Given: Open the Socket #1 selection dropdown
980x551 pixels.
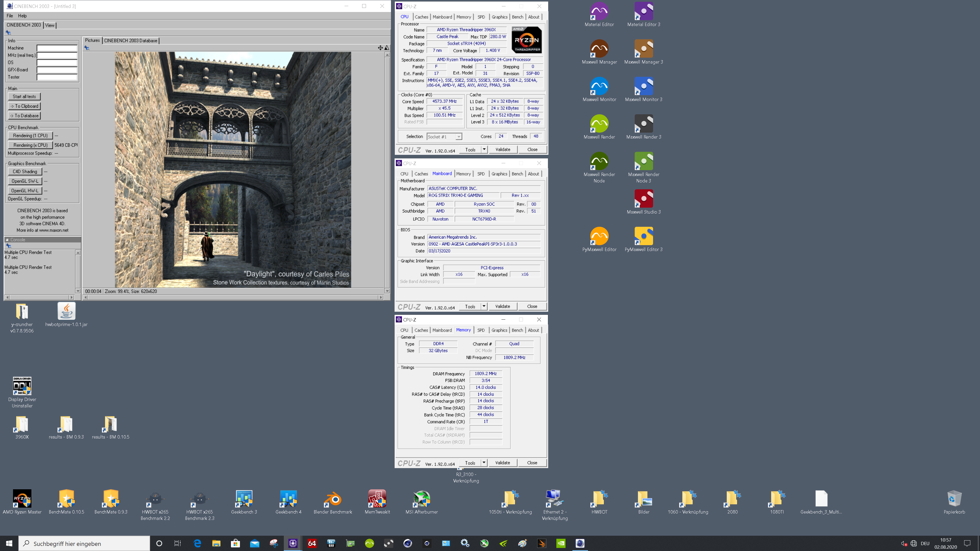Looking at the screenshot, I should pyautogui.click(x=444, y=136).
